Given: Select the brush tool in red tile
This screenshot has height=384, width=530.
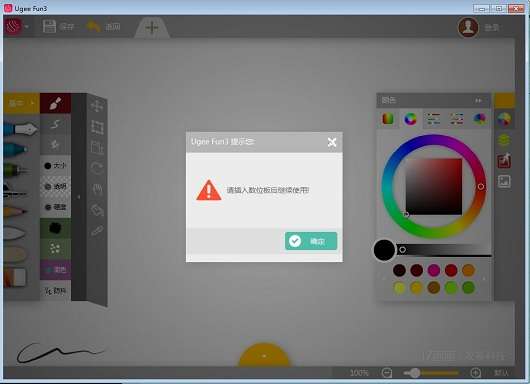Looking at the screenshot, I should coord(55,103).
